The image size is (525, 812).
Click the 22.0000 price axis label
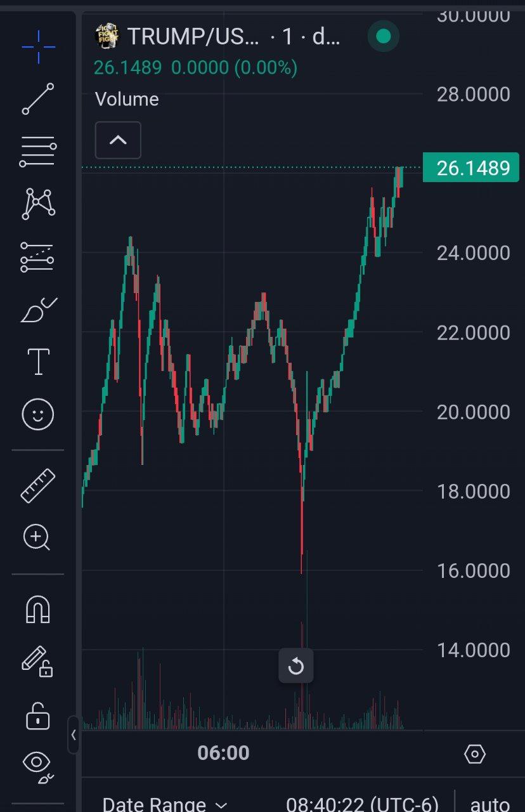tap(473, 332)
